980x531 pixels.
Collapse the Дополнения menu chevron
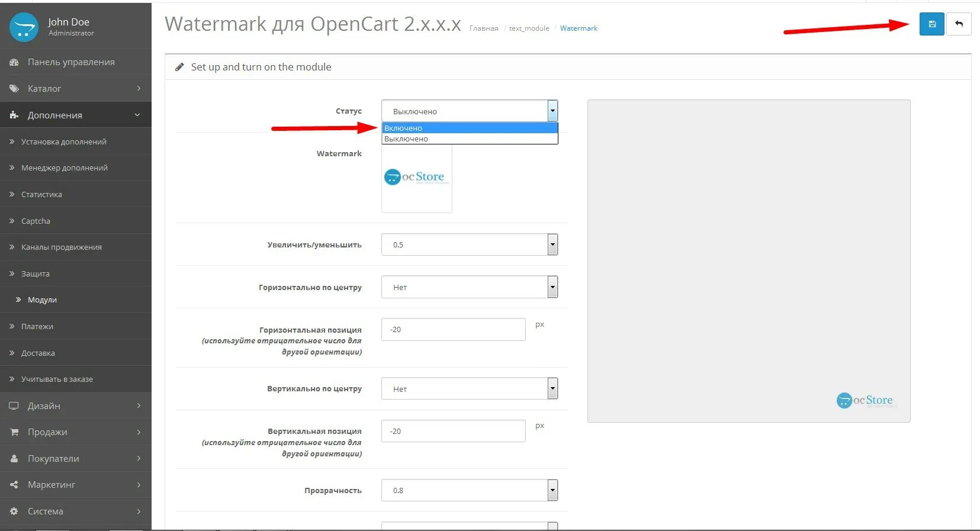137,115
